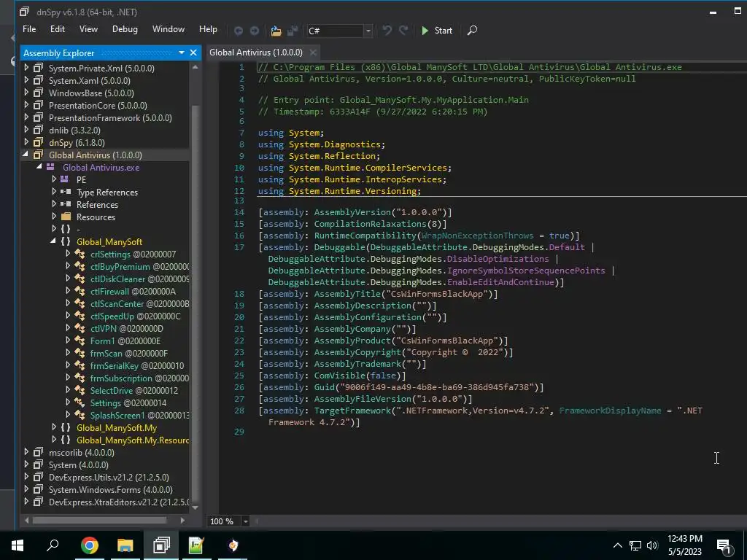Expand the PE node

pyautogui.click(x=54, y=179)
